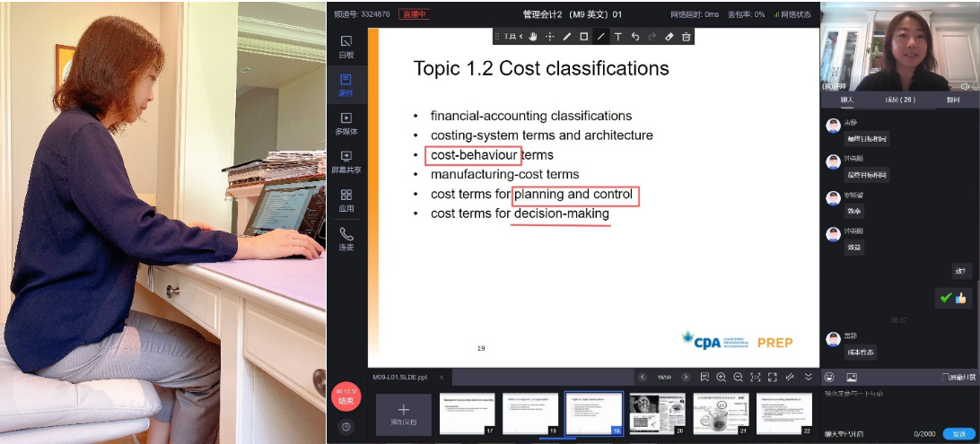Collapse the slide thumbnail strip
The image size is (980, 444).
pyautogui.click(x=808, y=378)
